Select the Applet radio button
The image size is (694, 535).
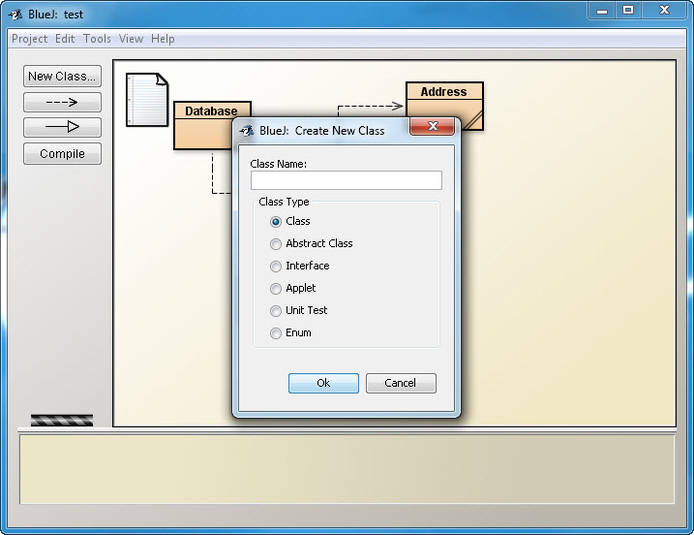point(276,288)
